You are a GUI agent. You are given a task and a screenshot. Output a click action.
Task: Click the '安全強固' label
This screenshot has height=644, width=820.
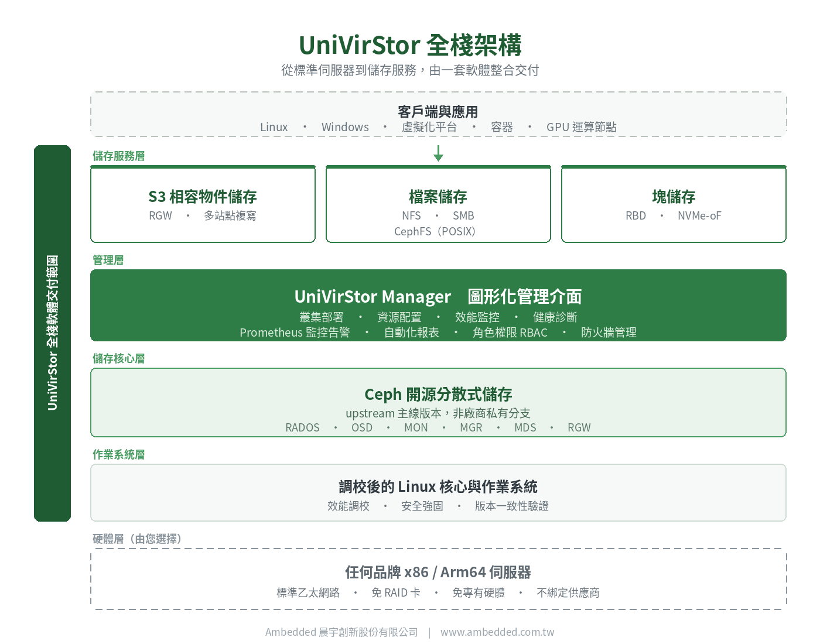point(422,506)
